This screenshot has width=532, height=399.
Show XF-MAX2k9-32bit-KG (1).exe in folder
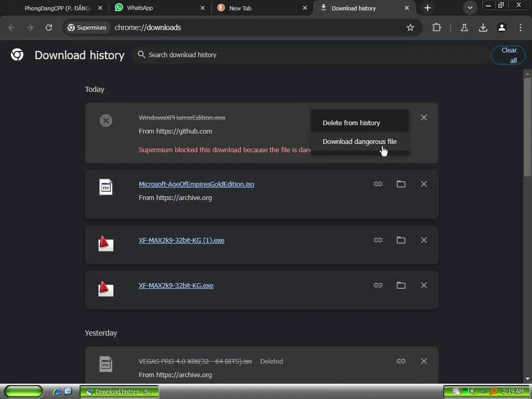point(401,240)
